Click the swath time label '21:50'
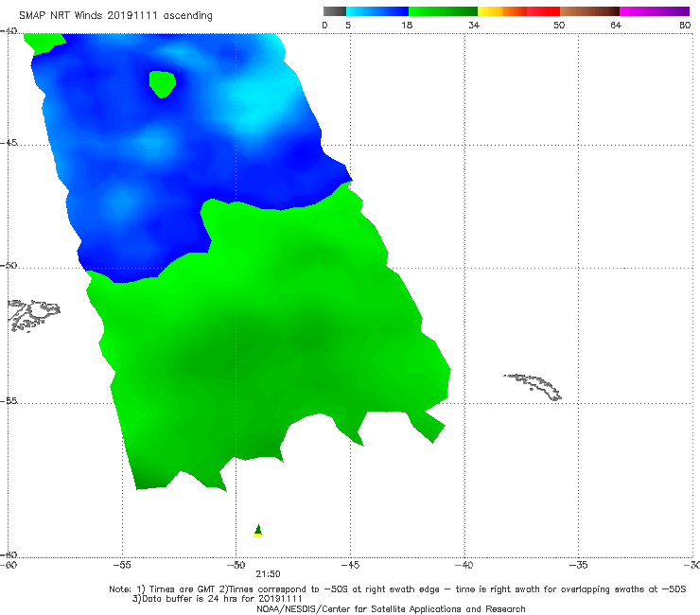The height and width of the screenshot is (615, 700). 268,574
